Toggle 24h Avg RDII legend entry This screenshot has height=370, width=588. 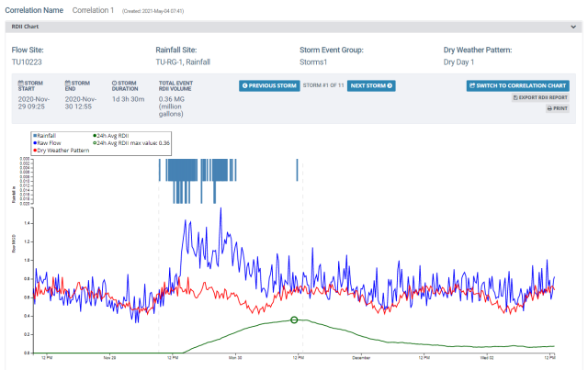click(x=111, y=136)
